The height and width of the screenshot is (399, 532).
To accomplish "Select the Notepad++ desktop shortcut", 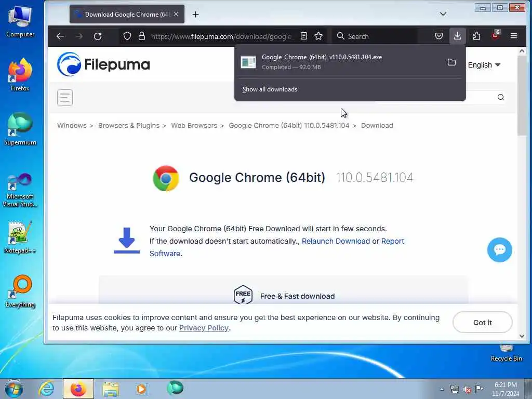I will pos(20,237).
